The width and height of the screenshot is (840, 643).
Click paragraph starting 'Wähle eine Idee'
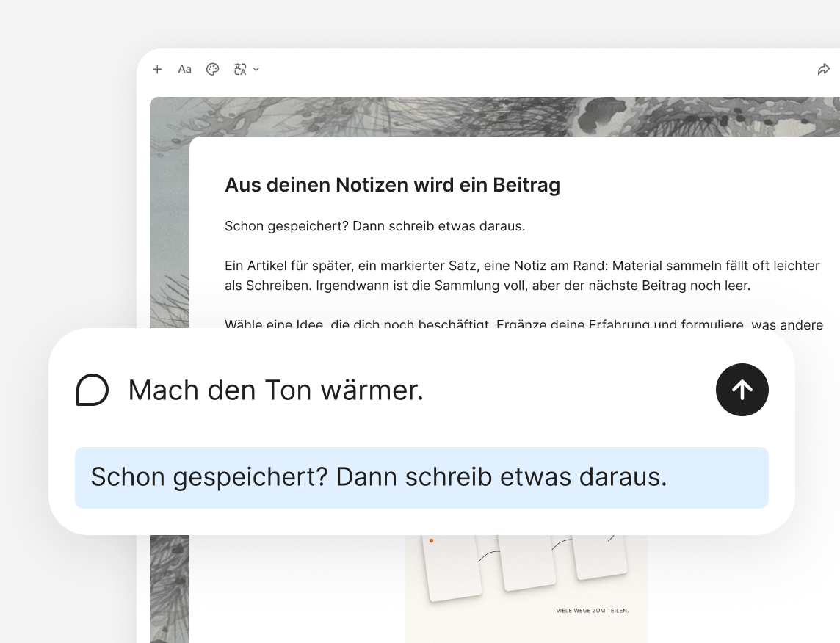(524, 324)
